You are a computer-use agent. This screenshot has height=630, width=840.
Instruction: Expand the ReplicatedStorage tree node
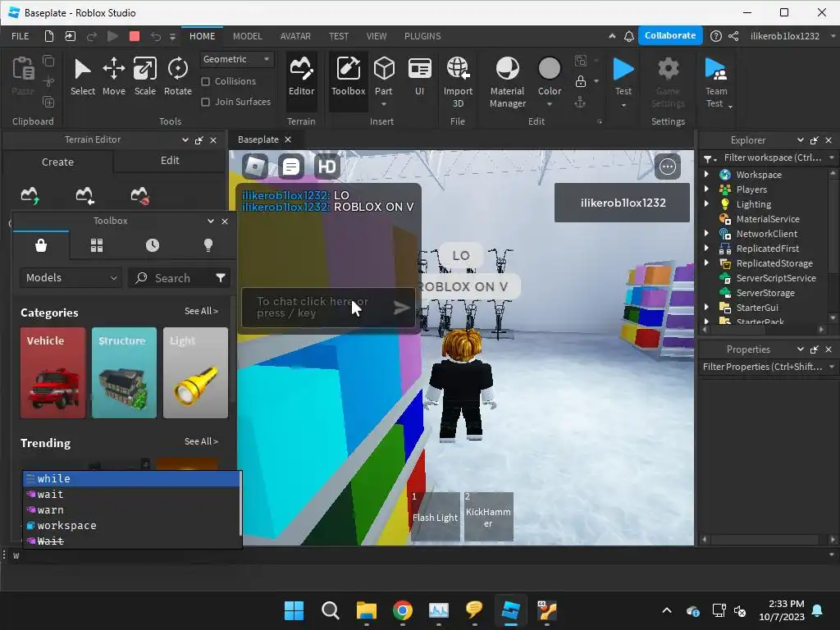(x=706, y=262)
